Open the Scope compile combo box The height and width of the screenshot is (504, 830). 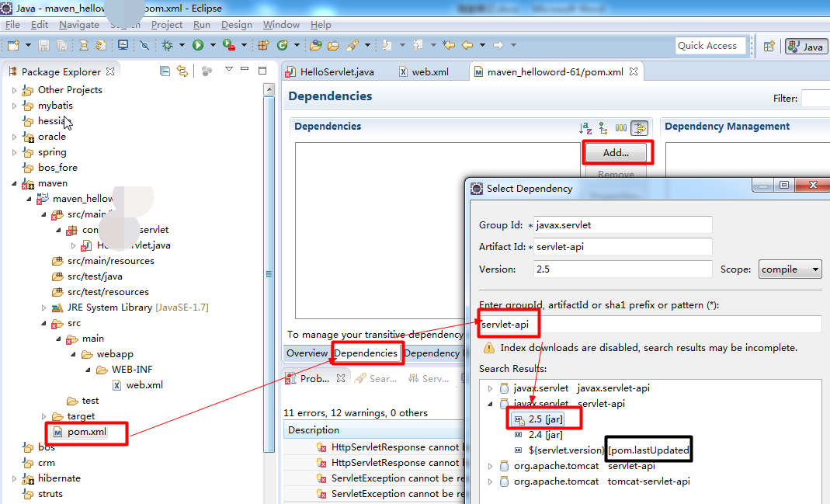[790, 269]
